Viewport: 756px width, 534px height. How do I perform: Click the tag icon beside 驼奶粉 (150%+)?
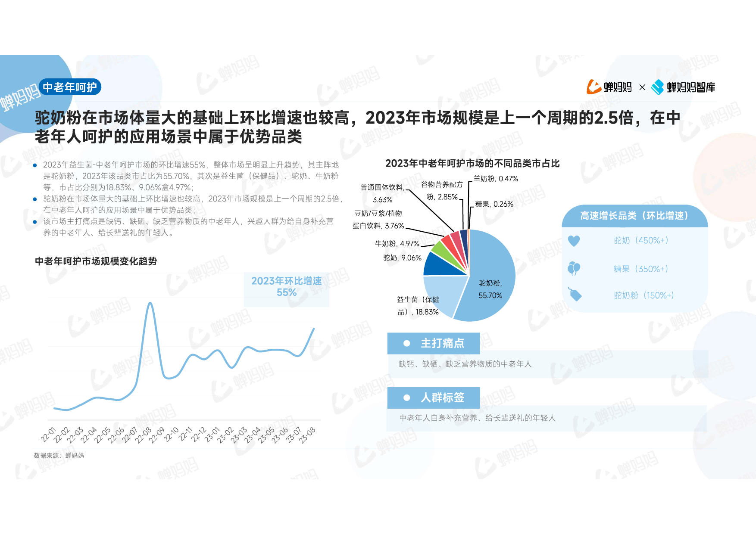pos(575,295)
